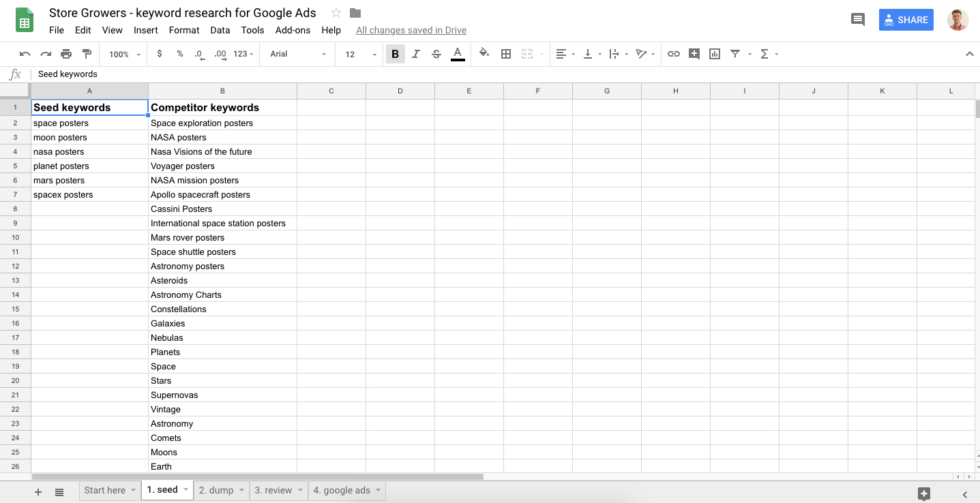
Task: Open Google account avatar
Action: (958, 20)
